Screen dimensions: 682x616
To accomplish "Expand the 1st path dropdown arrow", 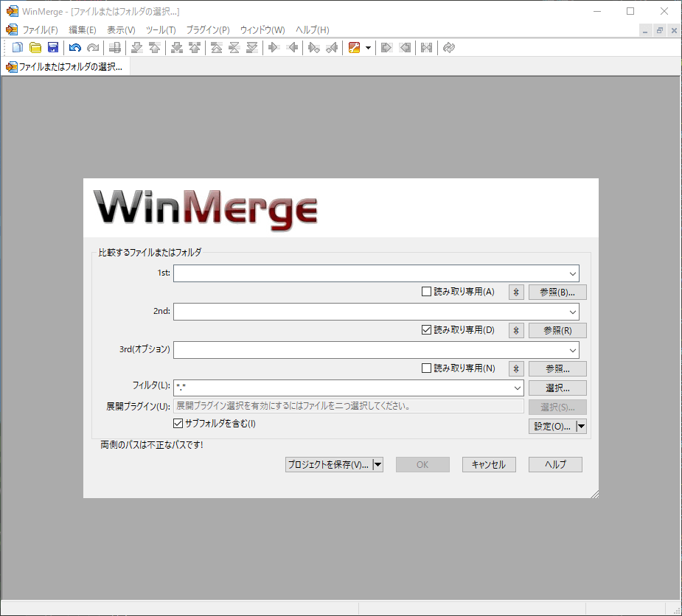I will click(x=572, y=273).
